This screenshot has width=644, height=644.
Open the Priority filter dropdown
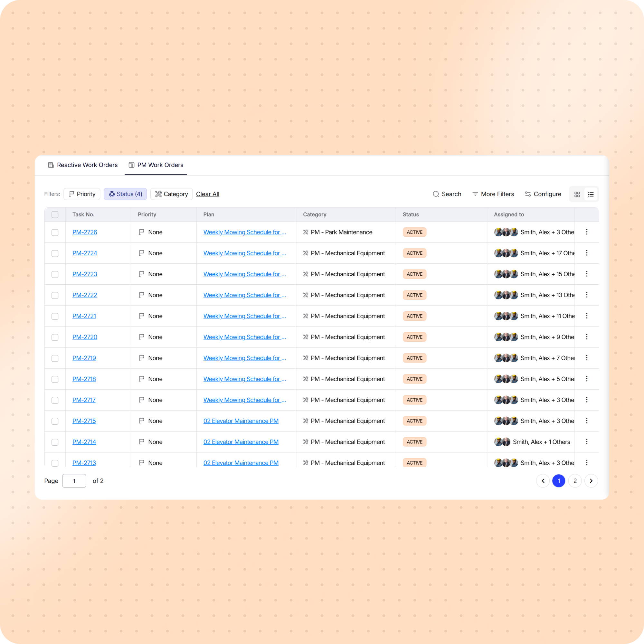[82, 194]
